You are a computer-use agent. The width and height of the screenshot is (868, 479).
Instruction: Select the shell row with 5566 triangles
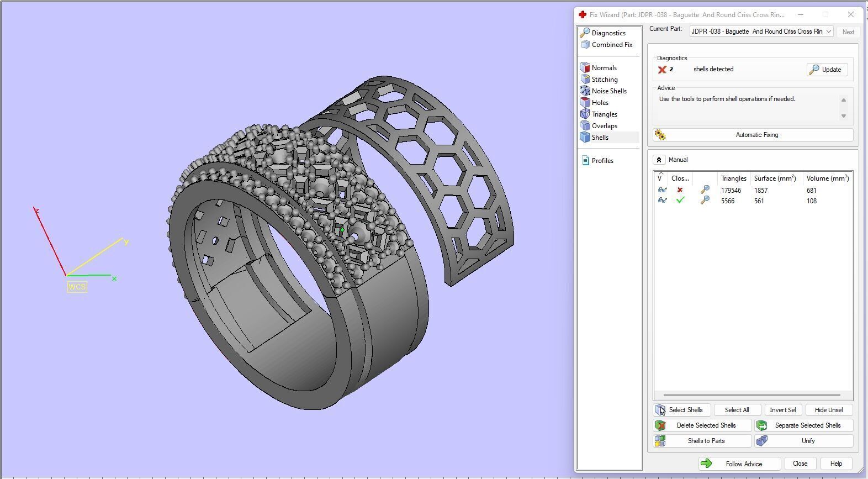point(753,201)
